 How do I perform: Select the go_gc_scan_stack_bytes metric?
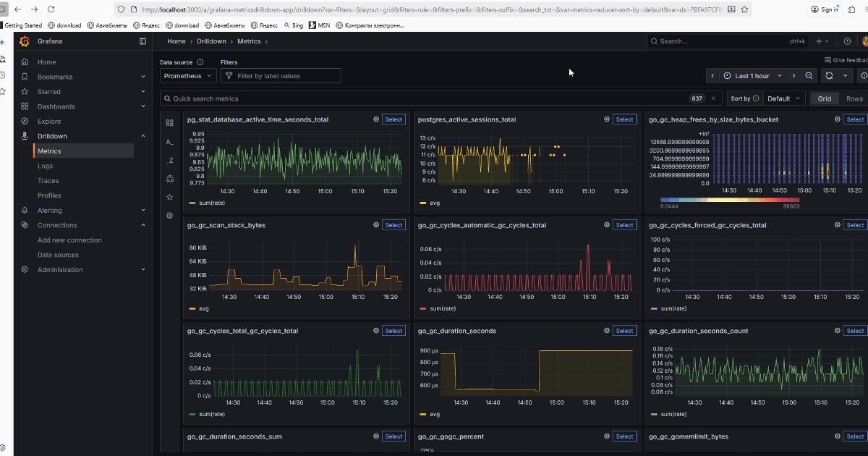coord(393,225)
